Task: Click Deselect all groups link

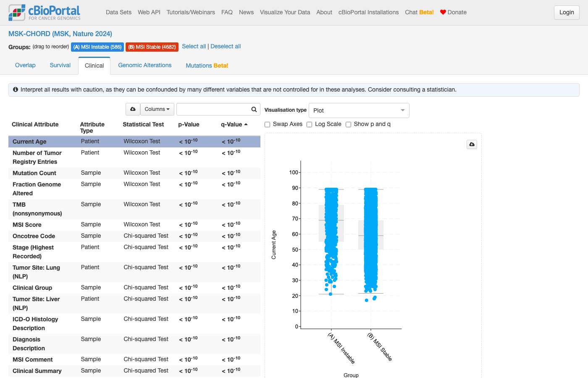Action: click(226, 46)
